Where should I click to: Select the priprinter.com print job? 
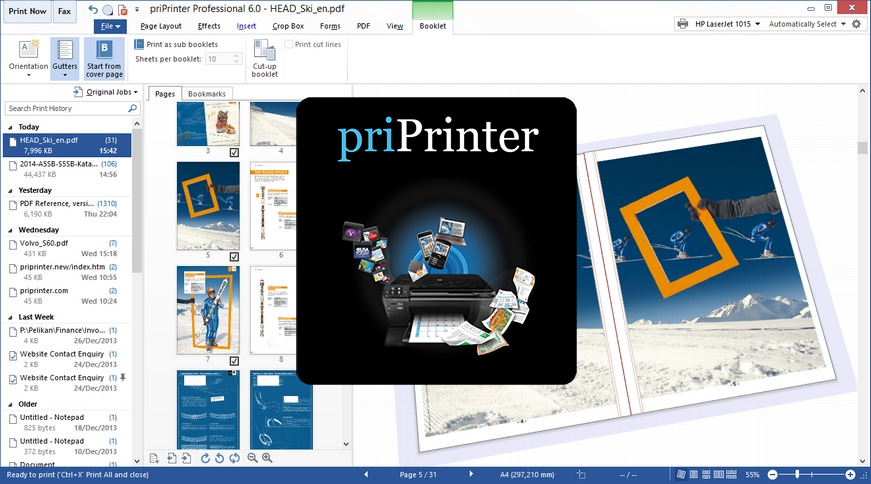tap(67, 296)
